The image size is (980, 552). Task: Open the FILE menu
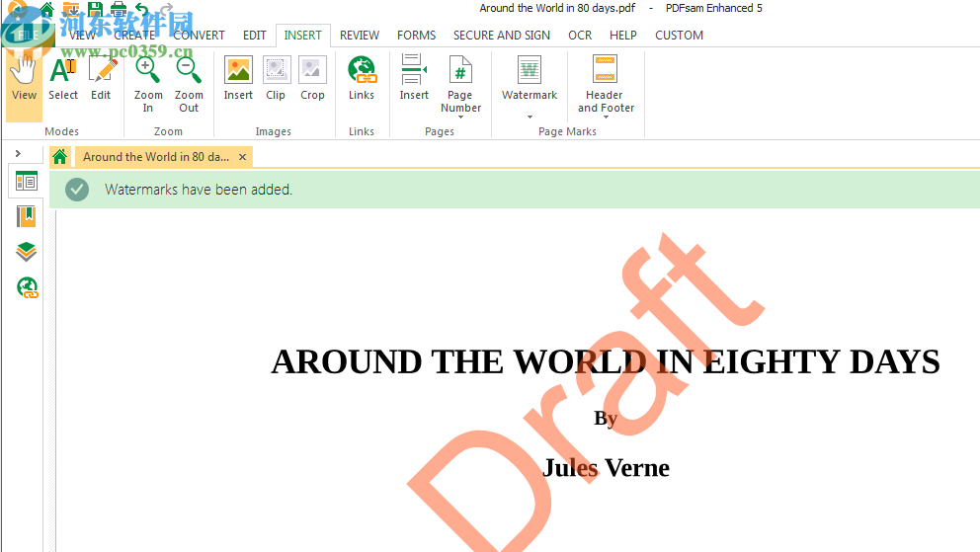pos(28,36)
